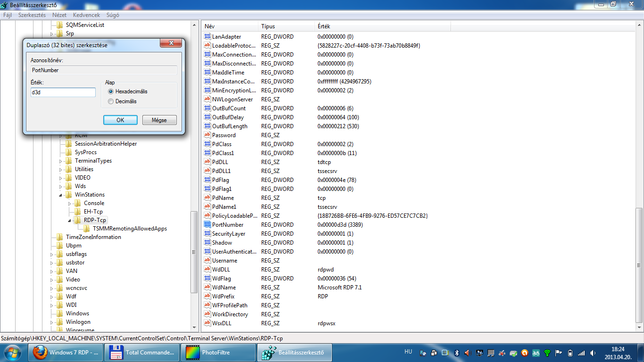Expand the TerminalTypes tree node
The width and height of the screenshot is (644, 362).
click(61, 161)
